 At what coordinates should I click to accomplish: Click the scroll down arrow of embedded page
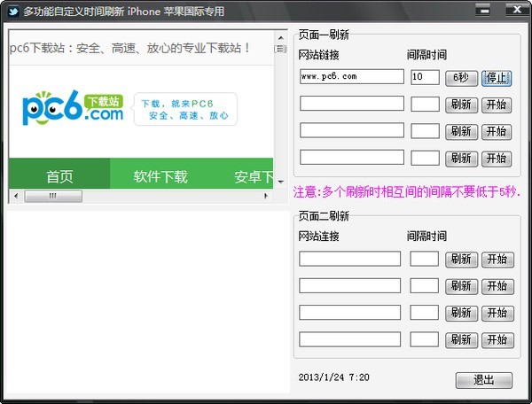280,182
